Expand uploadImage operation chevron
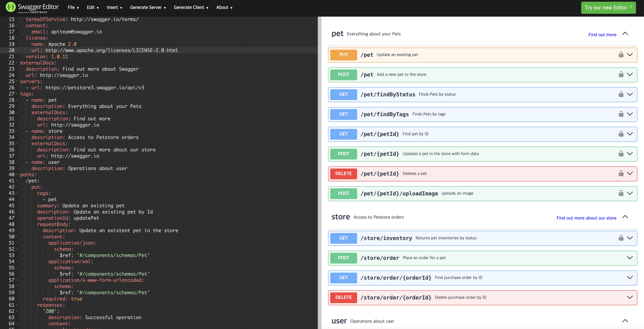The image size is (644, 329). [x=630, y=193]
